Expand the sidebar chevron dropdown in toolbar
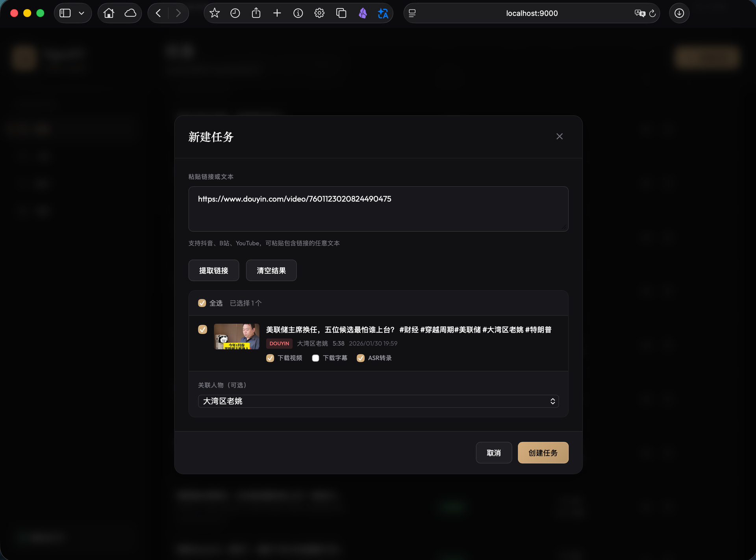Screen dimensions: 756x560 tap(82, 13)
